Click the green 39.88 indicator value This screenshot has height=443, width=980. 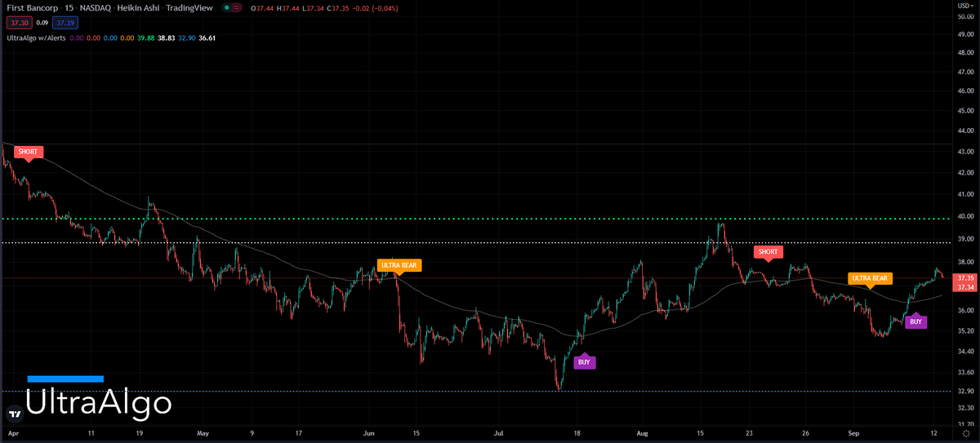pos(147,38)
